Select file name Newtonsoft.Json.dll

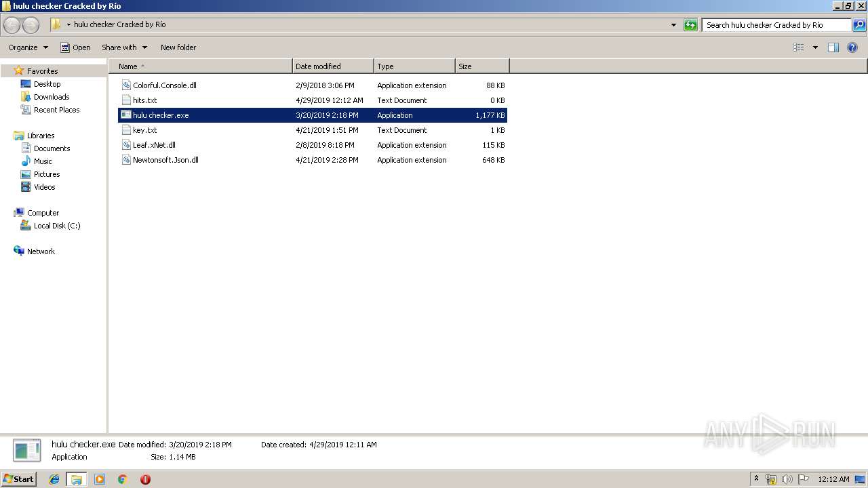tap(165, 160)
